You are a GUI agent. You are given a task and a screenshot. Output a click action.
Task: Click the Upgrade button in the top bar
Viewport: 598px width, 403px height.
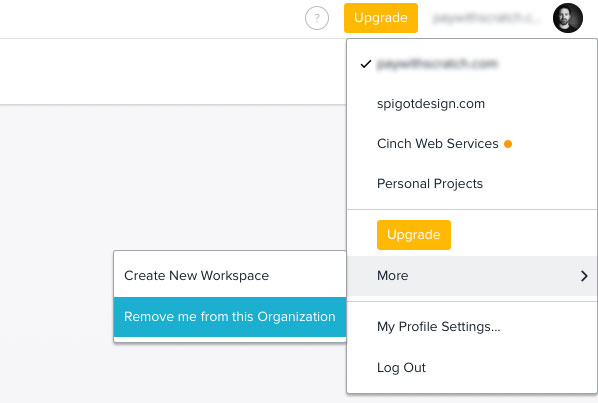coord(381,18)
